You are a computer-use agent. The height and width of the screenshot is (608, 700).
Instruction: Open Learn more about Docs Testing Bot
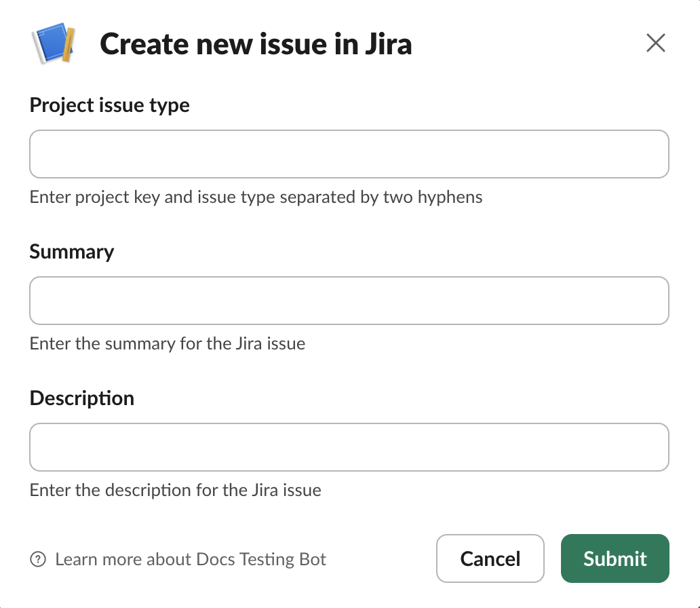(x=190, y=560)
